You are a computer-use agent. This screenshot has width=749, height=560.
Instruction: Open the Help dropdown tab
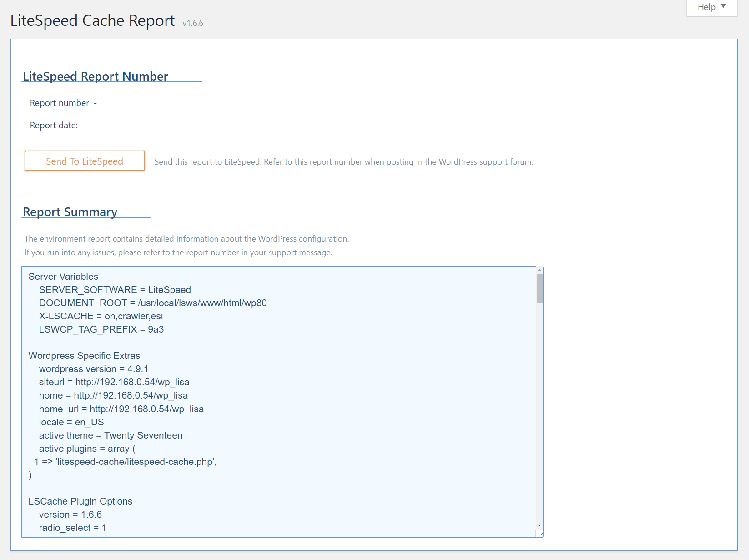pyautogui.click(x=711, y=7)
